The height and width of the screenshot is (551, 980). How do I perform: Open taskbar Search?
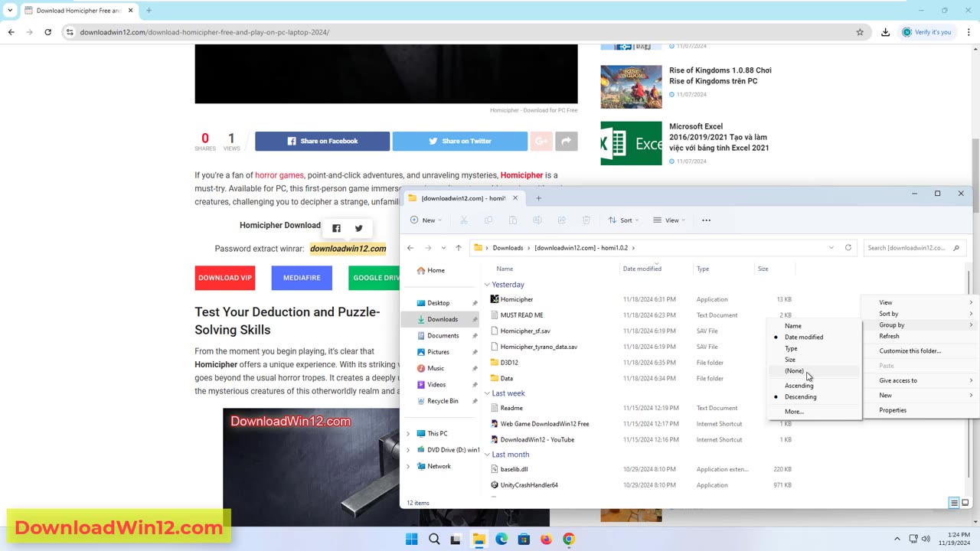[434, 539]
